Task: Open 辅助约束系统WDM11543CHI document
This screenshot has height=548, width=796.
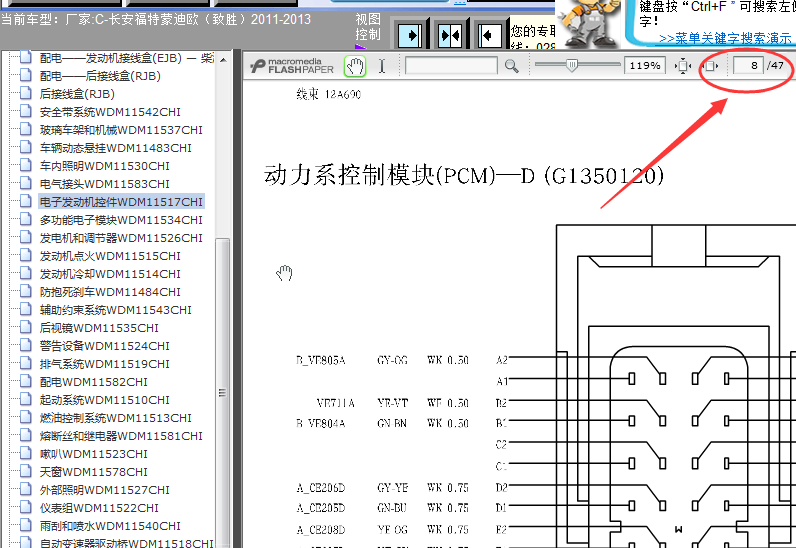Action: click(x=116, y=310)
